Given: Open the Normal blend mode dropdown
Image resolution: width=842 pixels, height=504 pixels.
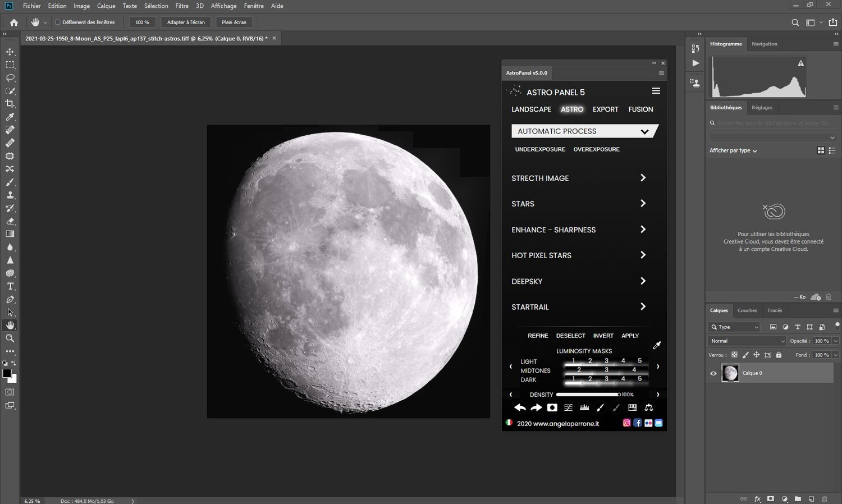Looking at the screenshot, I should [x=747, y=341].
